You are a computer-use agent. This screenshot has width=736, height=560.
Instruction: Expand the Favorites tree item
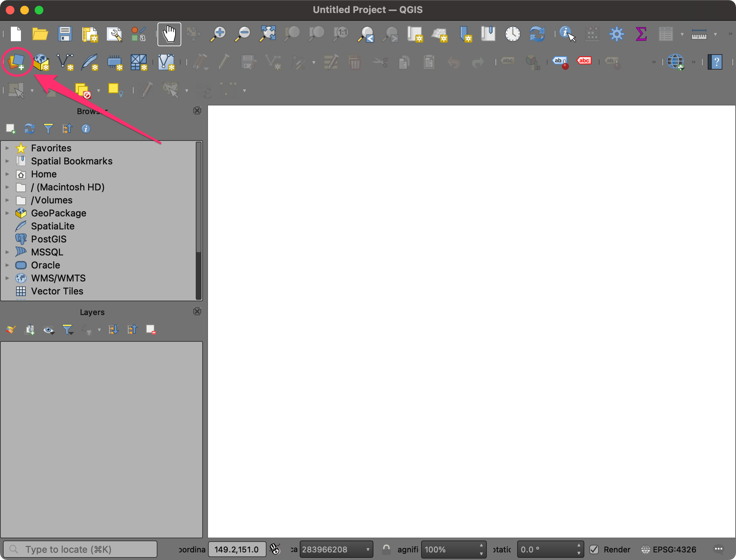[7, 148]
